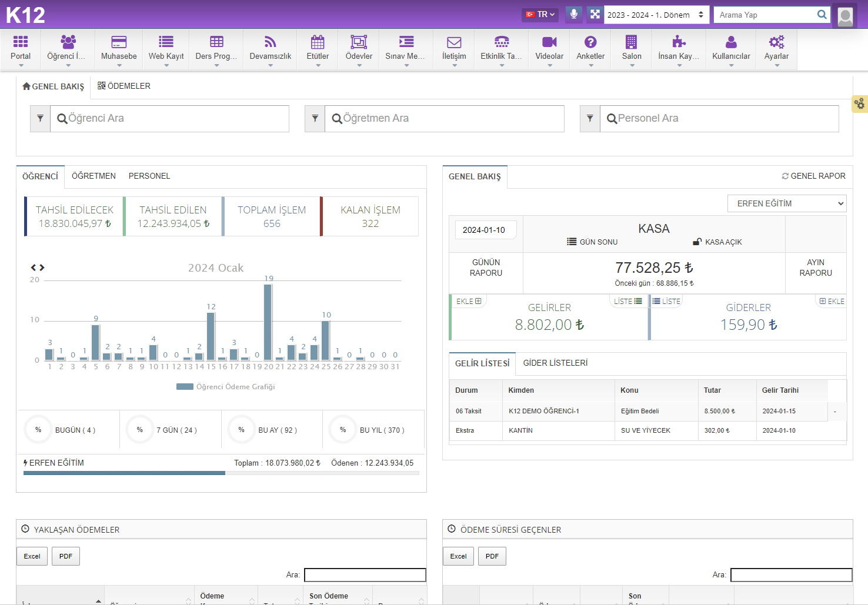Open the ERFEN EĞİTİM dropdown
Image resolution: width=868 pixels, height=605 pixels.
pyautogui.click(x=787, y=203)
